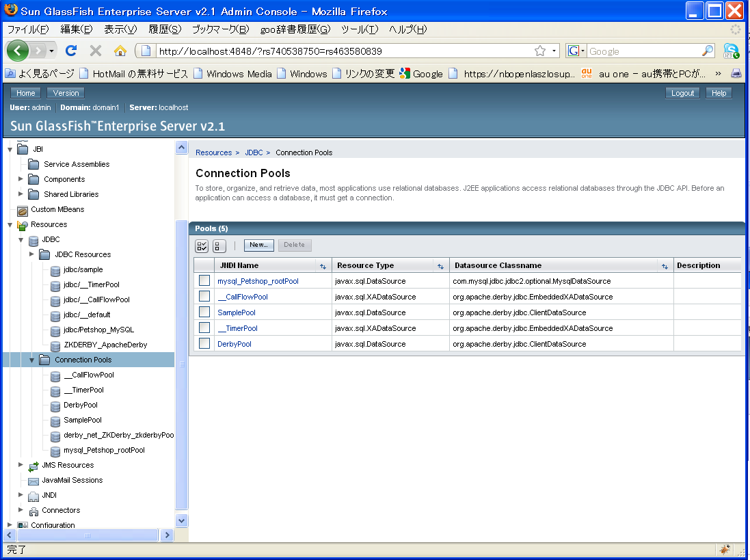Select derby_net_ZKDerby_zkderbyPool in the tree
Screen dimensions: 750x560
tap(119, 435)
